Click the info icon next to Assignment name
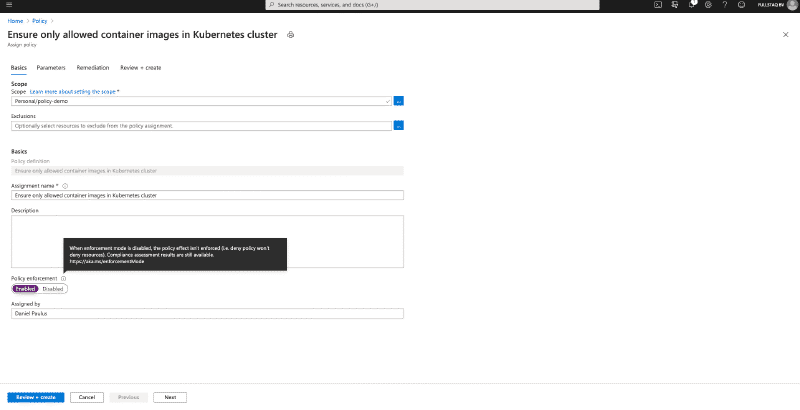Image resolution: width=800 pixels, height=410 pixels. click(x=65, y=186)
